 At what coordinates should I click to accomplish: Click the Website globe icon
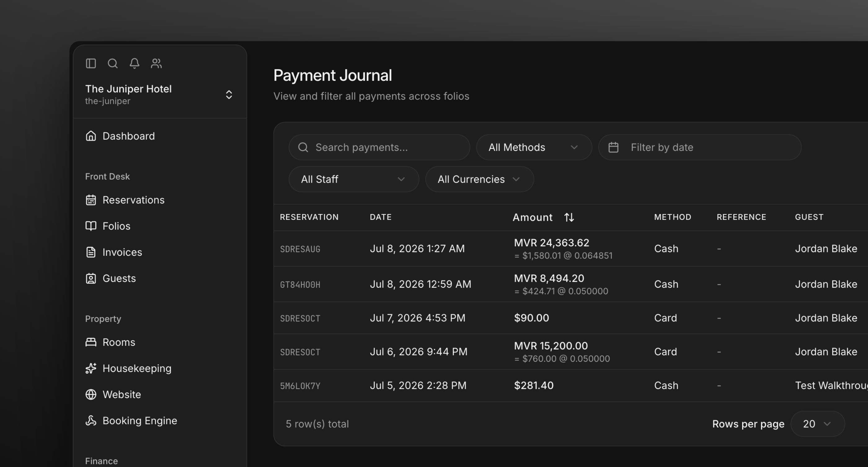91,395
